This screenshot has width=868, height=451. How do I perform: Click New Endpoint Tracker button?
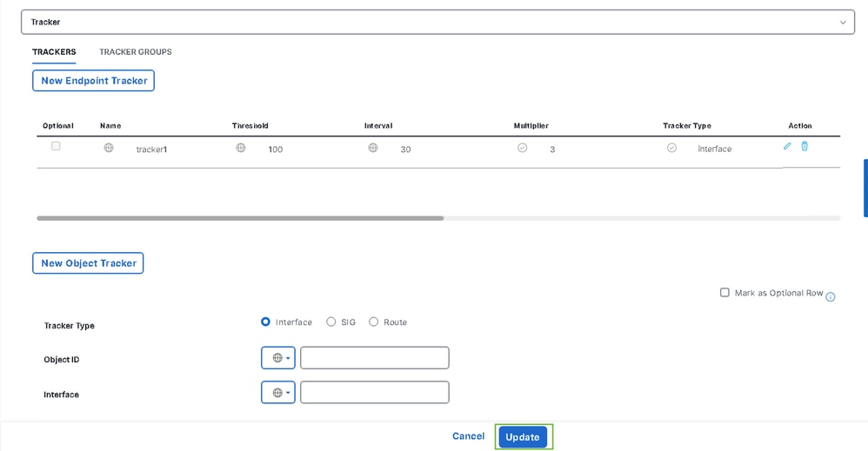tap(94, 81)
